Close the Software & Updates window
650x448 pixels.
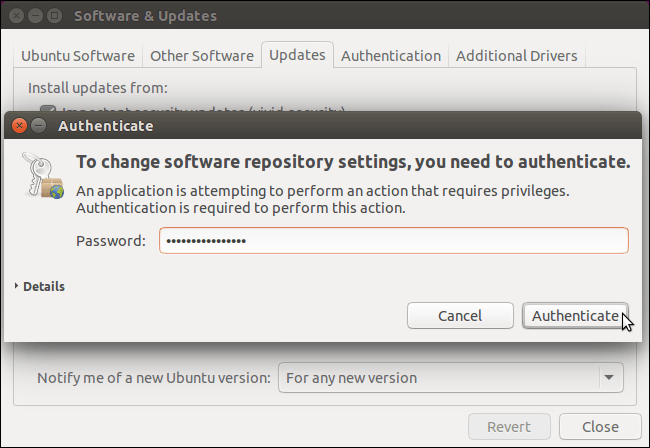tap(16, 16)
